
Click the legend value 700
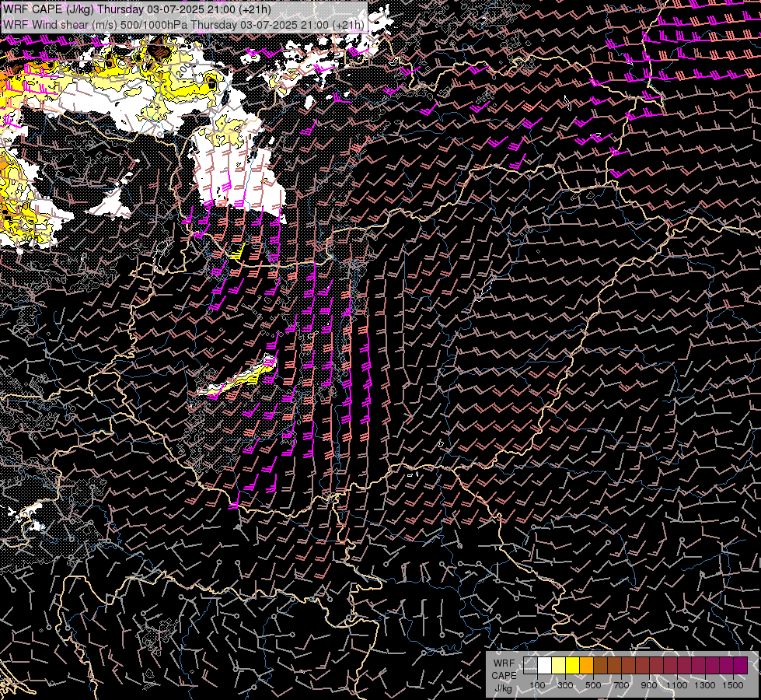pos(621,685)
